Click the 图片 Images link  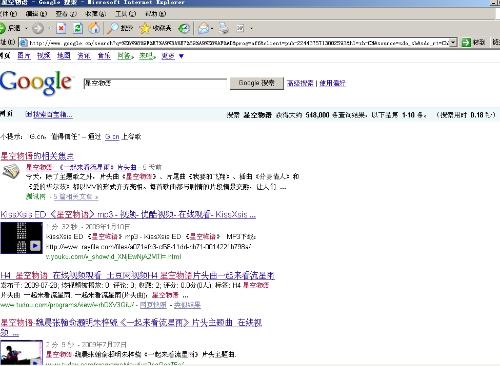click(24, 56)
